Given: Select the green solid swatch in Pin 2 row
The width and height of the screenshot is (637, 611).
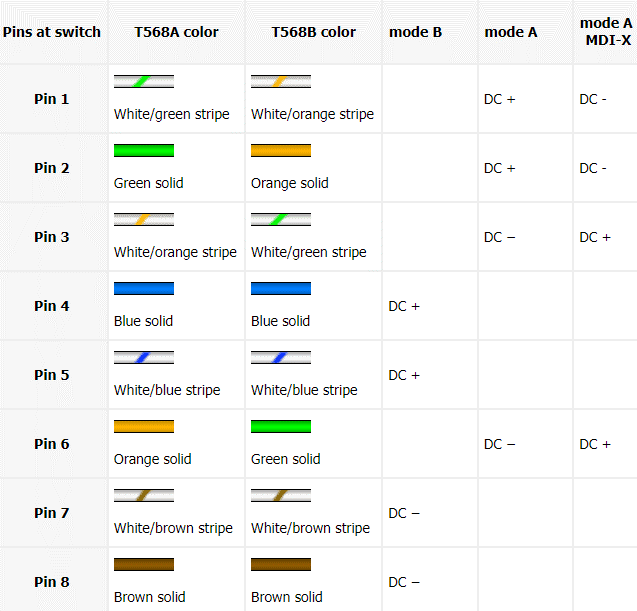Looking at the screenshot, I should 144,151.
